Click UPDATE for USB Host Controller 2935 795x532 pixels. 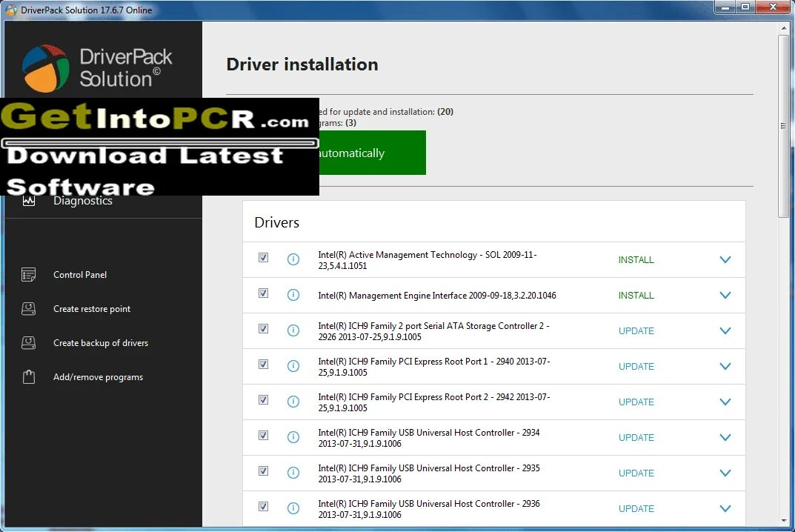point(636,473)
